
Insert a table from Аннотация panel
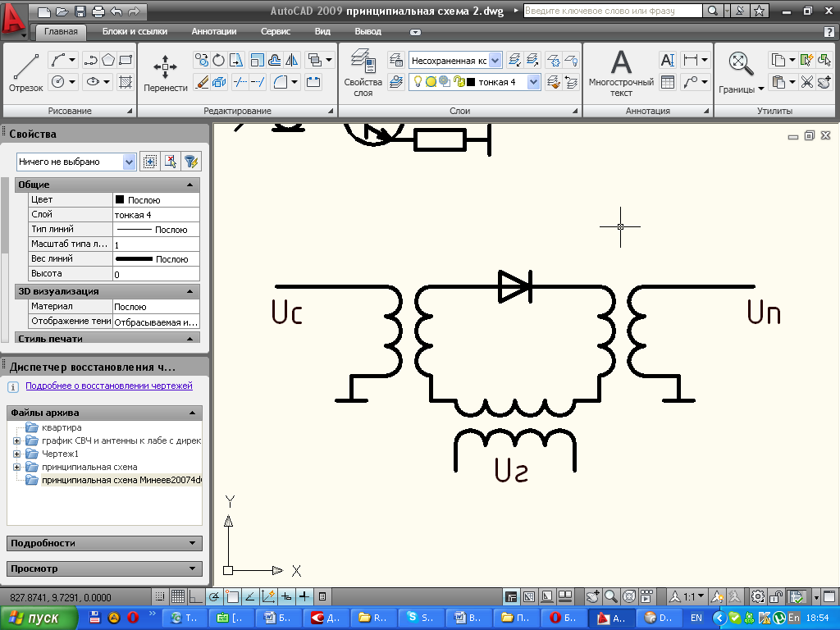[668, 82]
